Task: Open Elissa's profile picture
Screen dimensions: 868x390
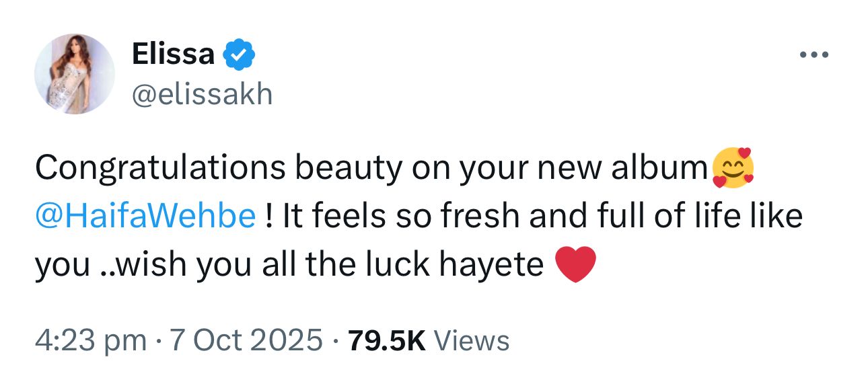Action: tap(73, 73)
